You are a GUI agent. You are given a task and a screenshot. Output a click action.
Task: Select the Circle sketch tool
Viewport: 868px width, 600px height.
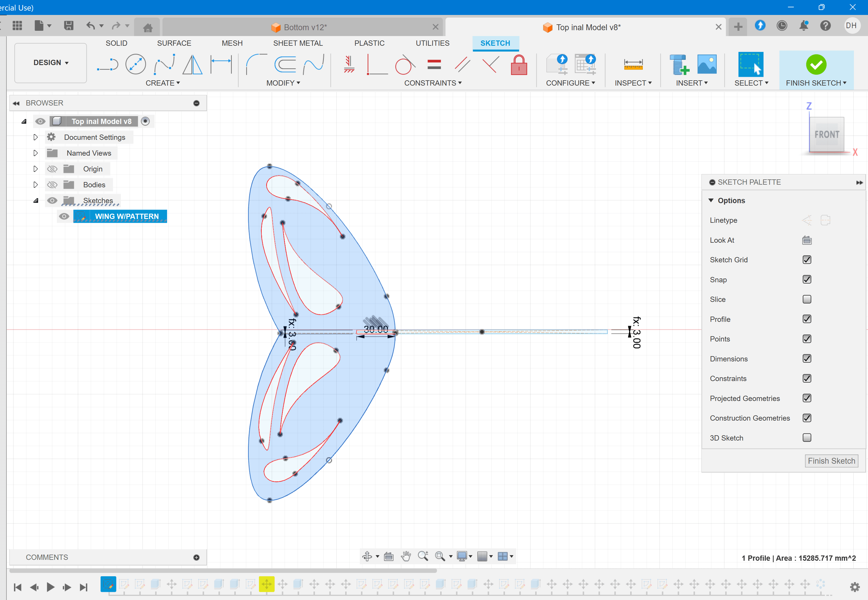[135, 64]
